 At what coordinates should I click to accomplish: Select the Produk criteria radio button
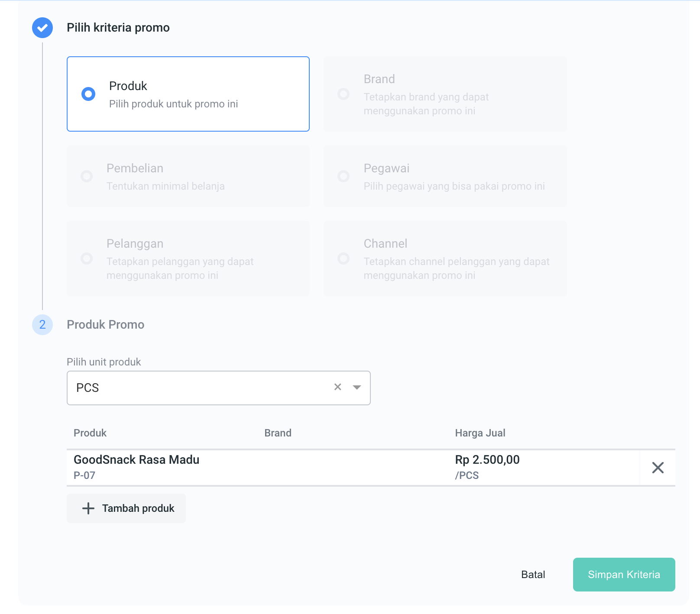pyautogui.click(x=88, y=94)
